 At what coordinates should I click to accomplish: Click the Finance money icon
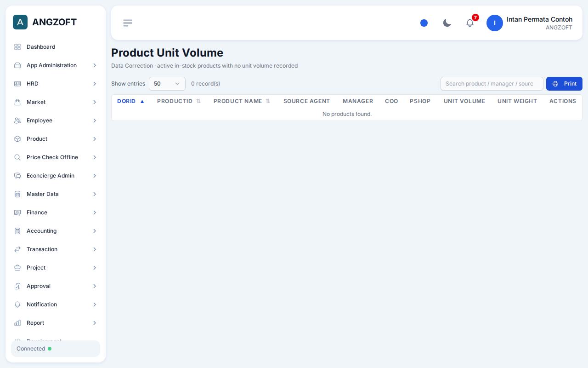[x=17, y=213]
